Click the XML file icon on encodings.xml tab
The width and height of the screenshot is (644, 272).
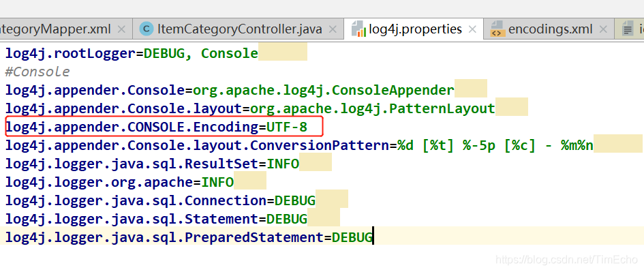(x=497, y=29)
